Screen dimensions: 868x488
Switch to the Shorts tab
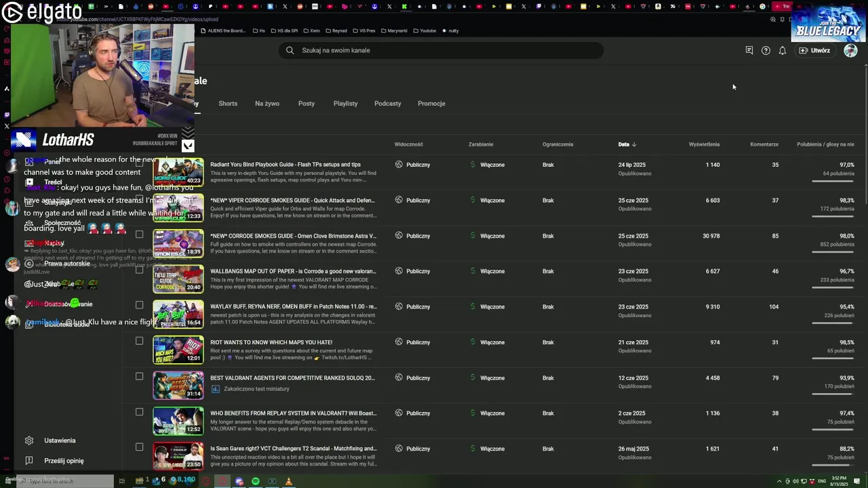click(228, 104)
